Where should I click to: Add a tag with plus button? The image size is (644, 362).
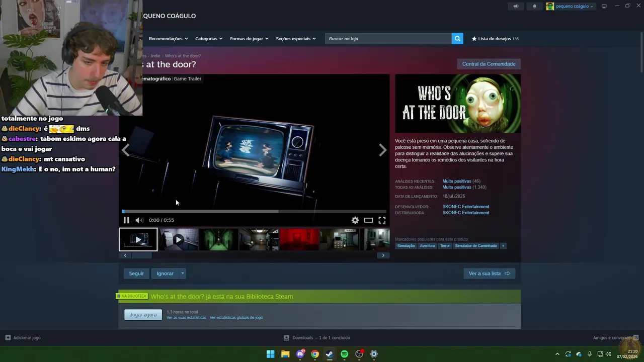[x=503, y=246]
